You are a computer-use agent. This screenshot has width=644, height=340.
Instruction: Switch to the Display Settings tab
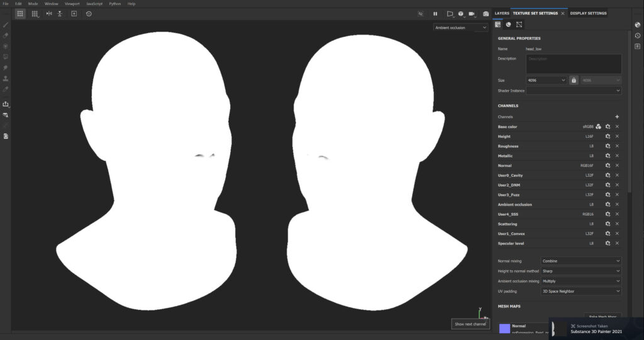pos(588,13)
